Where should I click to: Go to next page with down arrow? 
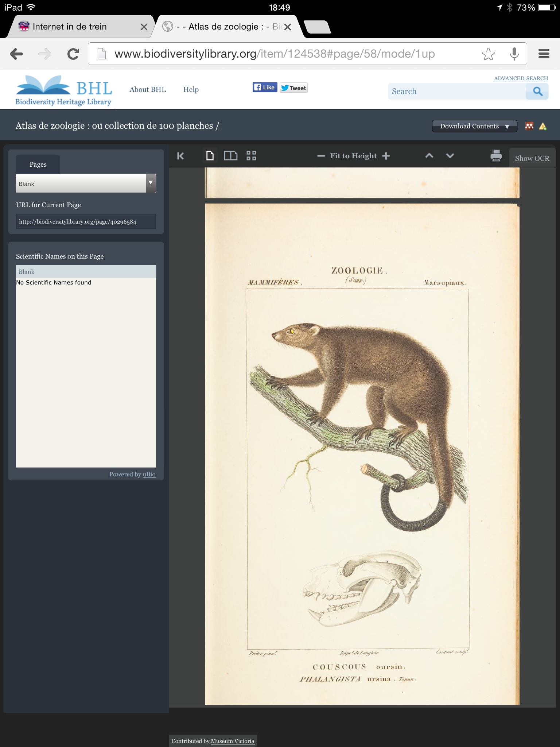450,156
